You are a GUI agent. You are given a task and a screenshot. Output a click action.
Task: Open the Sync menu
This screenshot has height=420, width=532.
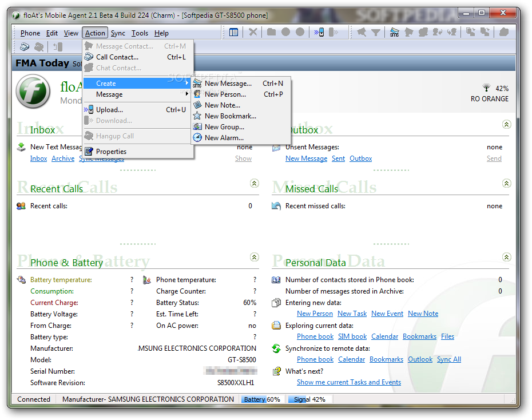[x=118, y=33]
